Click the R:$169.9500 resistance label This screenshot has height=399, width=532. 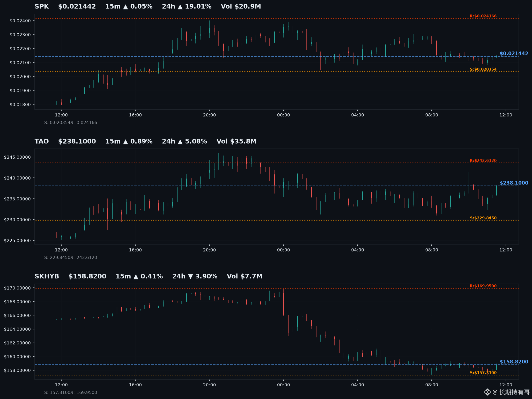(483, 286)
